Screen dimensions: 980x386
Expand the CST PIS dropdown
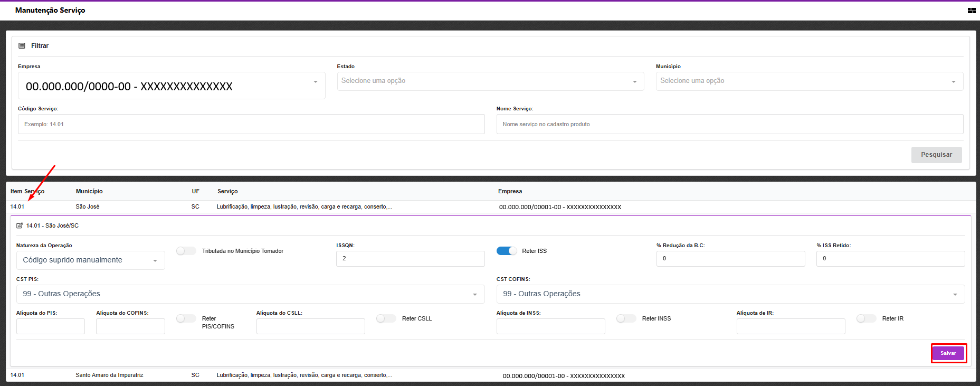pyautogui.click(x=250, y=294)
